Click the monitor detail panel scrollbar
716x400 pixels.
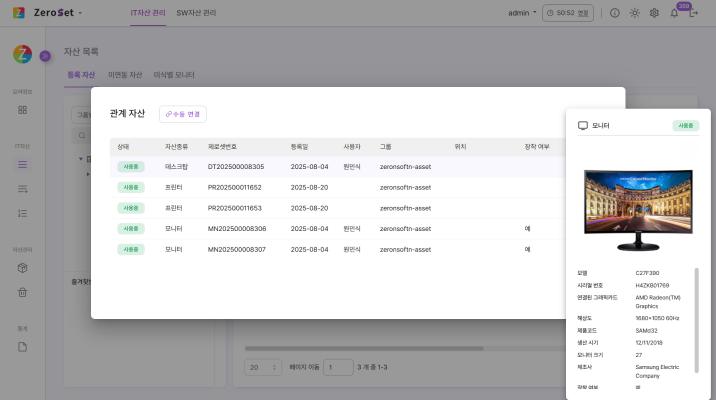pyautogui.click(x=696, y=320)
